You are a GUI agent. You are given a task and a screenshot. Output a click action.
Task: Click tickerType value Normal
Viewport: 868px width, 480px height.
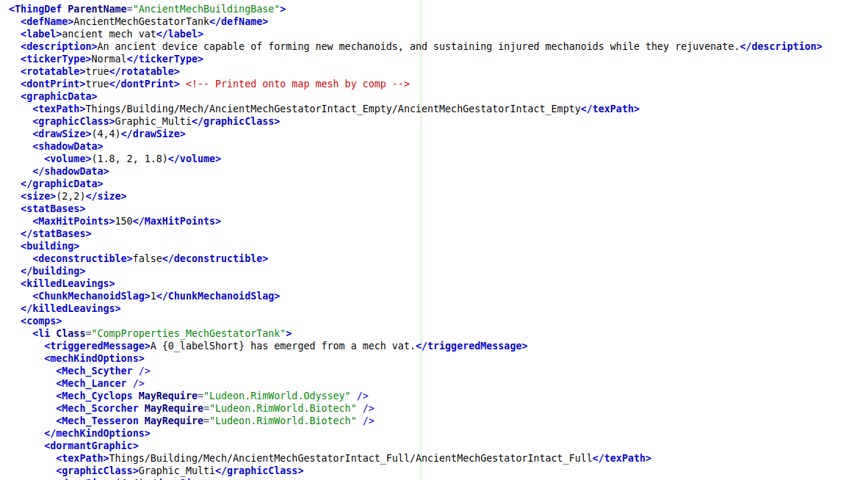coord(109,59)
